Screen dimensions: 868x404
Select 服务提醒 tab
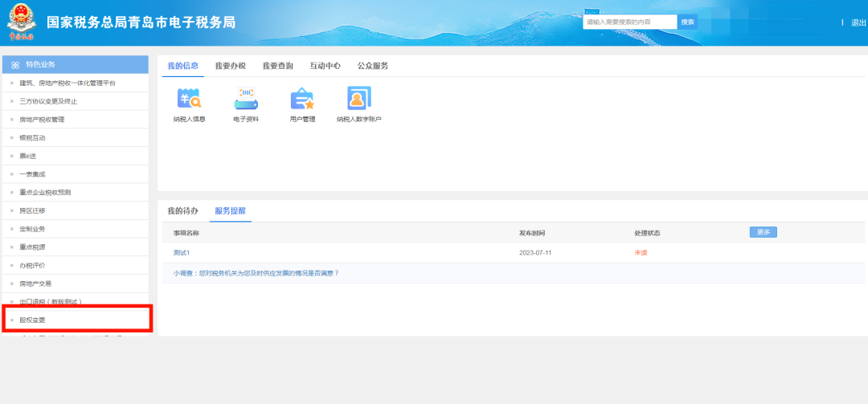231,211
